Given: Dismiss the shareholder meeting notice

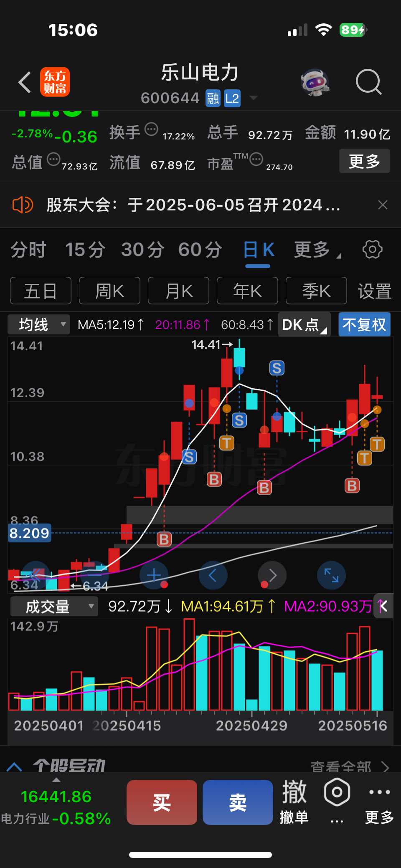Looking at the screenshot, I should point(383,205).
